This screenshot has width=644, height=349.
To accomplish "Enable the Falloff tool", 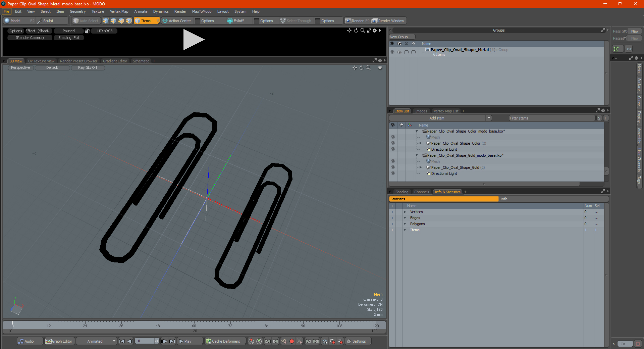I will point(236,21).
